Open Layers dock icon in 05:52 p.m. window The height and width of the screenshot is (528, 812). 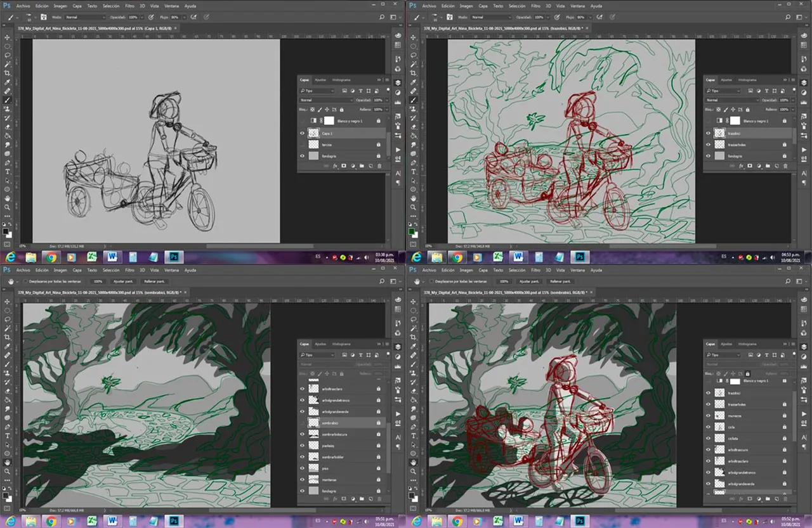tap(804, 347)
